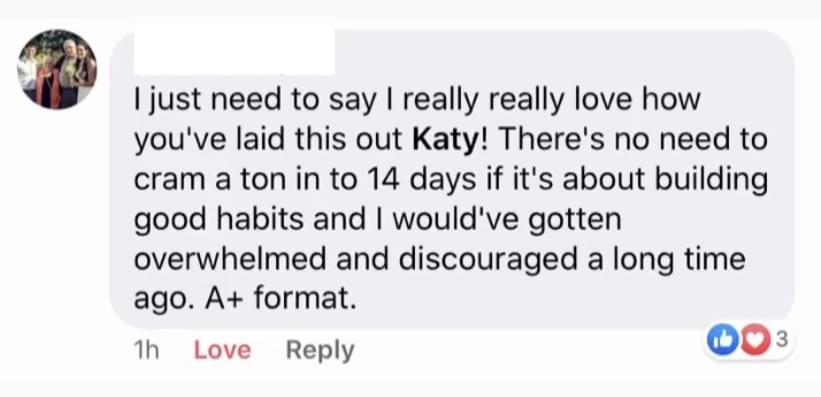Open the reaction count number 3
Viewport: 821px width, 397px height.
pos(780,340)
